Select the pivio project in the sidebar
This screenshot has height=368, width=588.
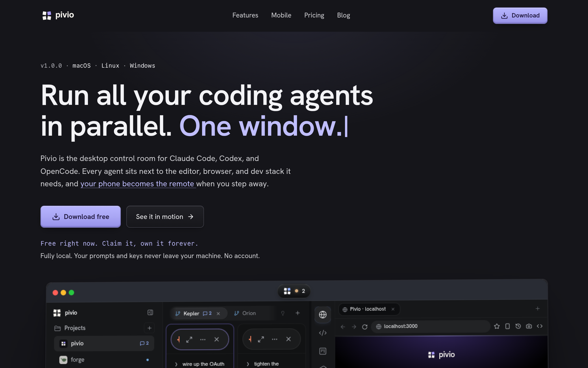tap(104, 343)
